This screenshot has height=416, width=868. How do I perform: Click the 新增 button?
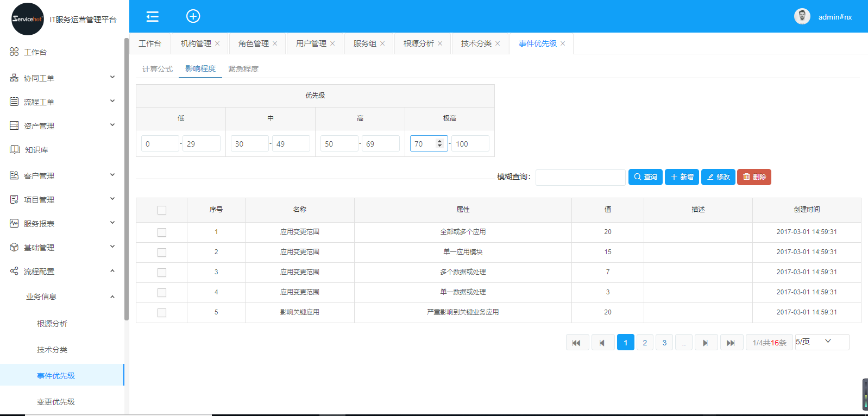coord(682,177)
